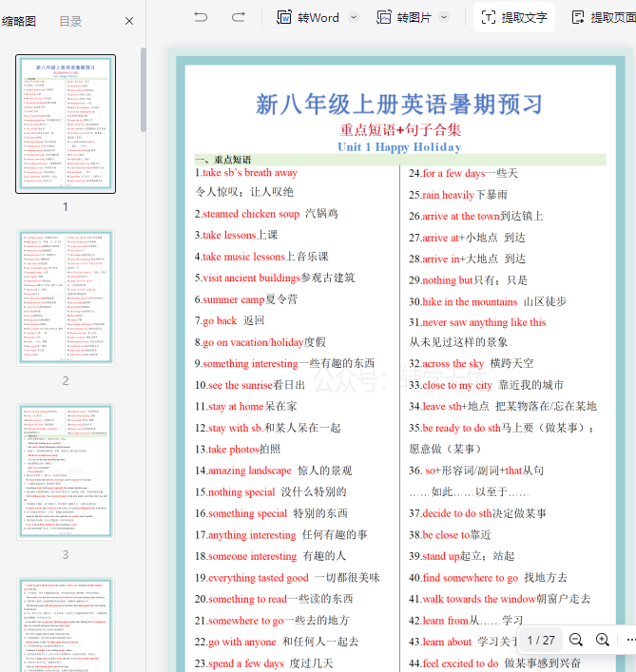The height and width of the screenshot is (672, 636).
Task: Open page 2 thumbnail
Action: pyautogui.click(x=66, y=298)
